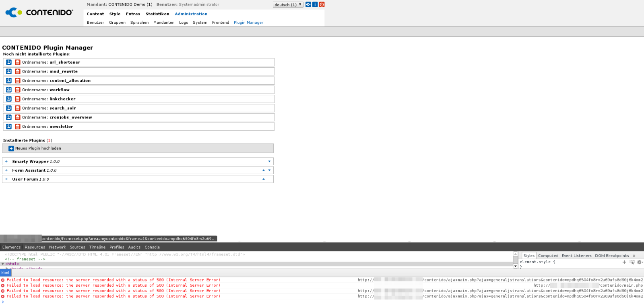Install the url_shortener plugin
This screenshot has height=308, width=644.
click(9, 62)
